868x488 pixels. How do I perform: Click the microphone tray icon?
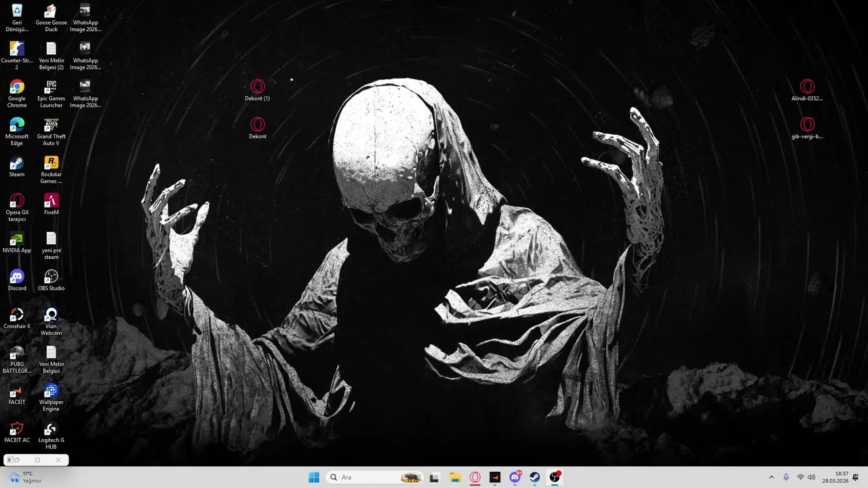click(x=786, y=477)
